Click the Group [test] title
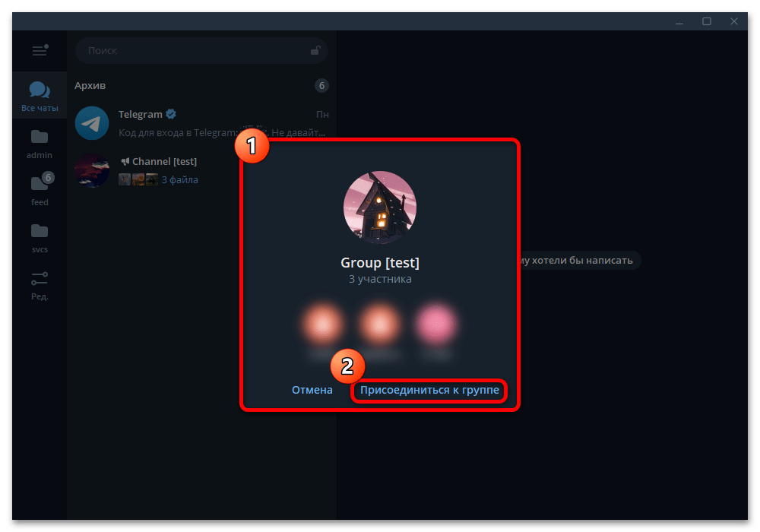 tap(380, 263)
